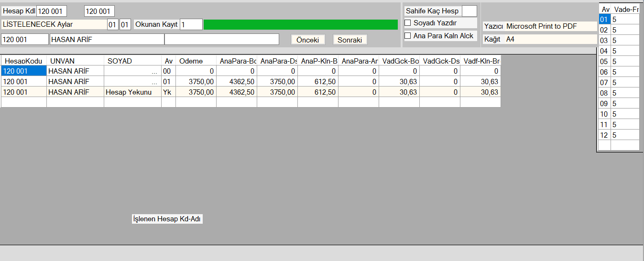Click the Önceki button
The height and width of the screenshot is (261, 644).
coord(308,40)
